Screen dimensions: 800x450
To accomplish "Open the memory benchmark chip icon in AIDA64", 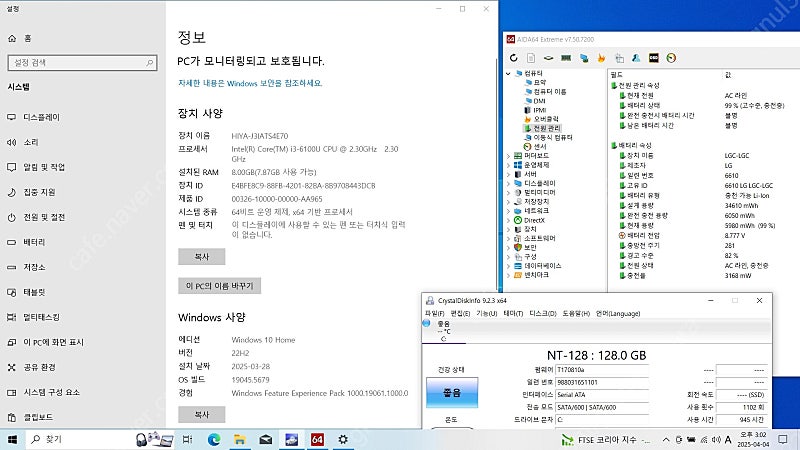I will coord(566,58).
